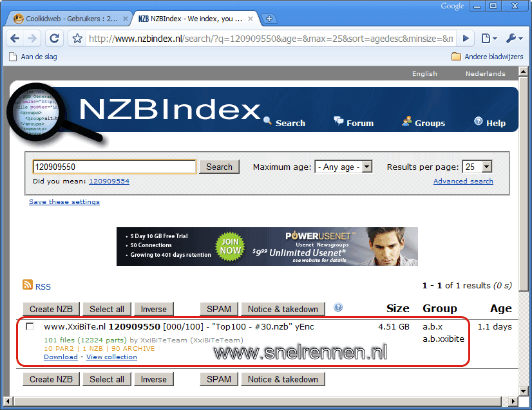Click the horizontal scrollbar left arrow

click(8, 402)
